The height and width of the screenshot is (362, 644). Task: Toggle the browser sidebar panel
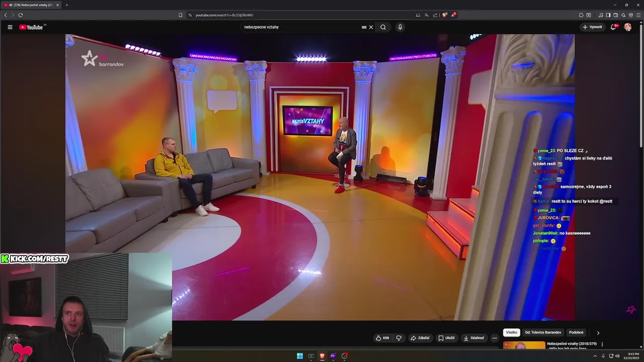tap(608, 15)
